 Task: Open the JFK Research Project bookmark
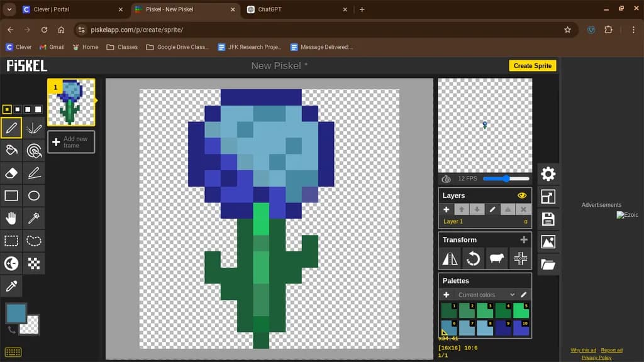(249, 47)
